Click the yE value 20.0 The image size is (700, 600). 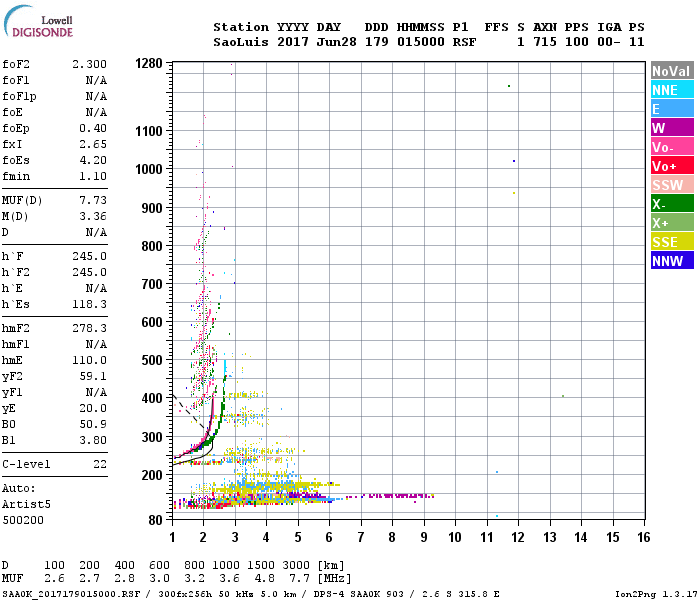93,408
